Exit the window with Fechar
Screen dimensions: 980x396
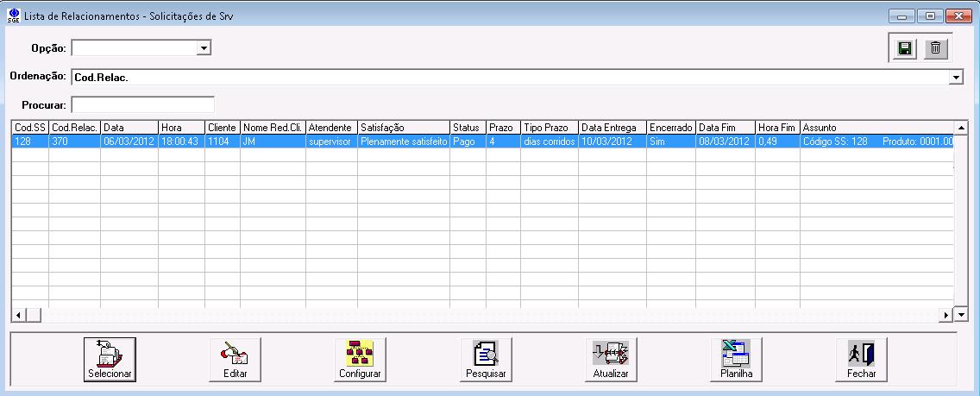pyautogui.click(x=861, y=359)
